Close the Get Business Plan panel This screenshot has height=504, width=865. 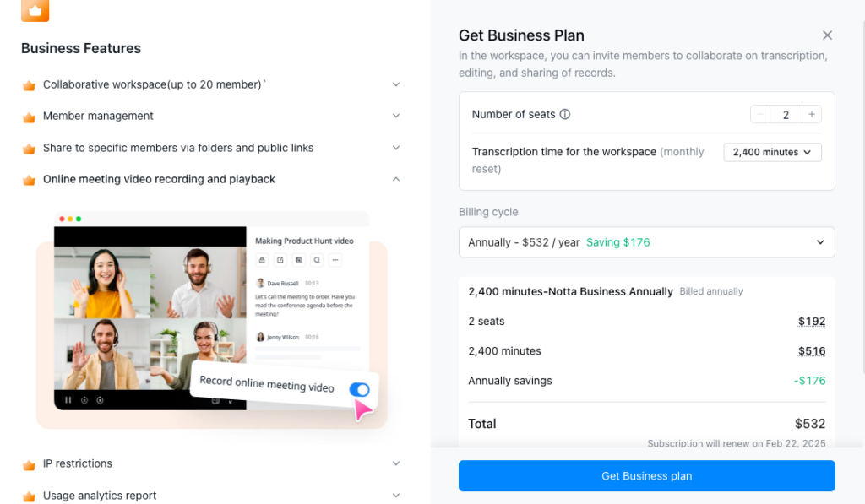827,35
